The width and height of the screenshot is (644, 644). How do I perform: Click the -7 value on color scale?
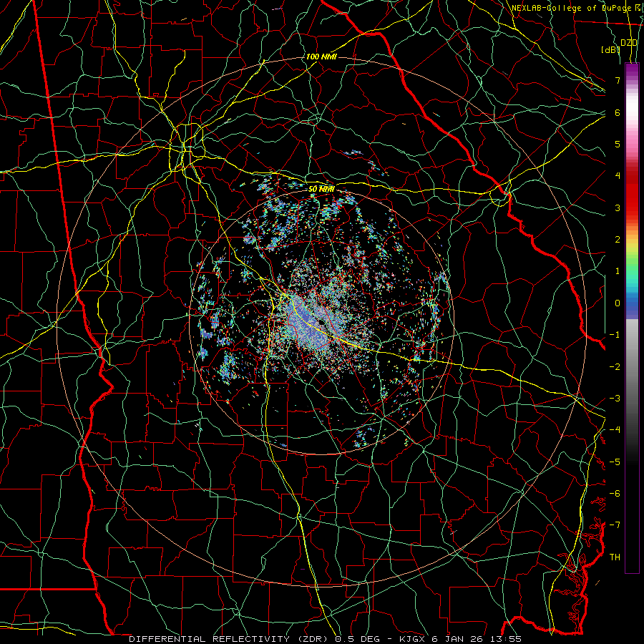[x=615, y=525]
